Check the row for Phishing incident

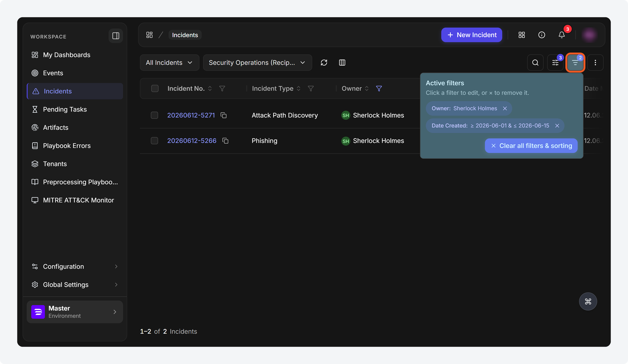point(155,141)
